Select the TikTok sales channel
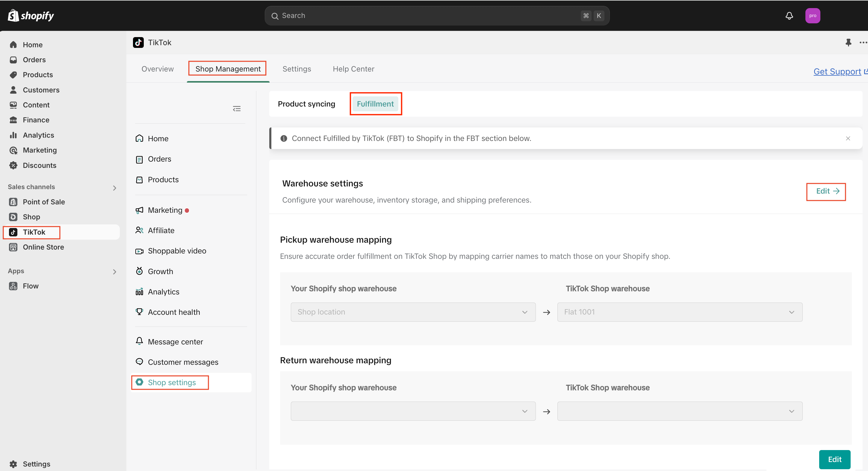 point(61,232)
